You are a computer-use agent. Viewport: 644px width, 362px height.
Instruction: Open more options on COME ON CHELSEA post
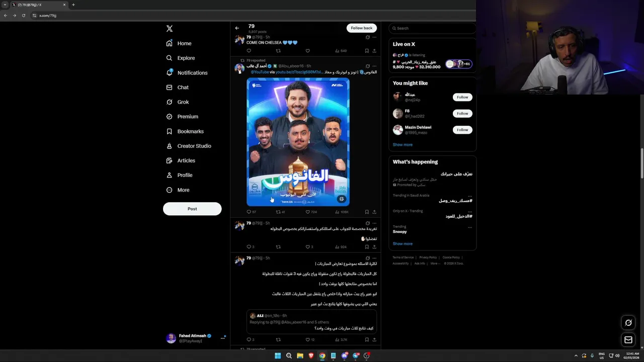[x=374, y=37]
